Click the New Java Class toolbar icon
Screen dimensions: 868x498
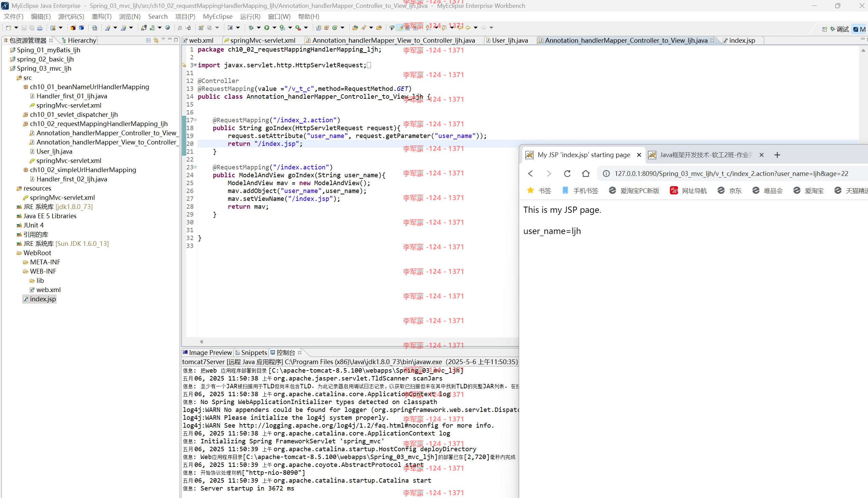pyautogui.click(x=335, y=28)
